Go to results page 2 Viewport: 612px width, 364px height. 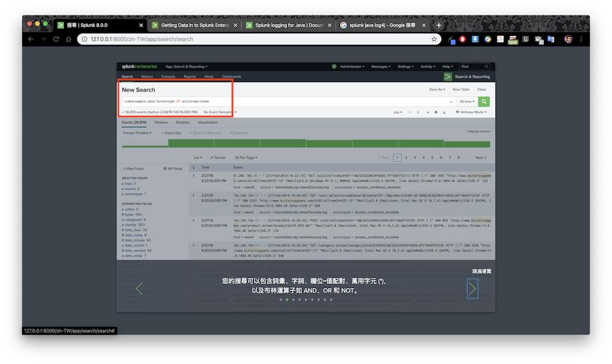[x=406, y=158]
